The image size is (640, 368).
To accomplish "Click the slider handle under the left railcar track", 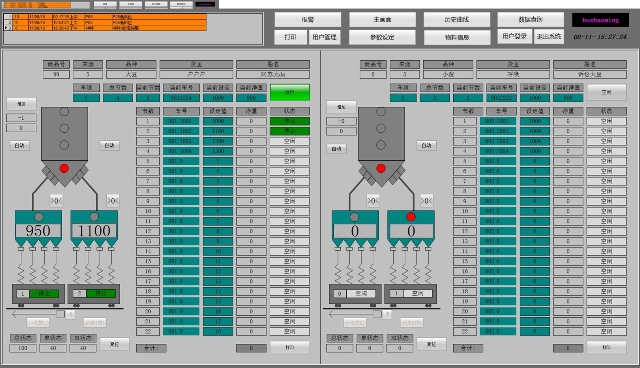I will [60, 314].
